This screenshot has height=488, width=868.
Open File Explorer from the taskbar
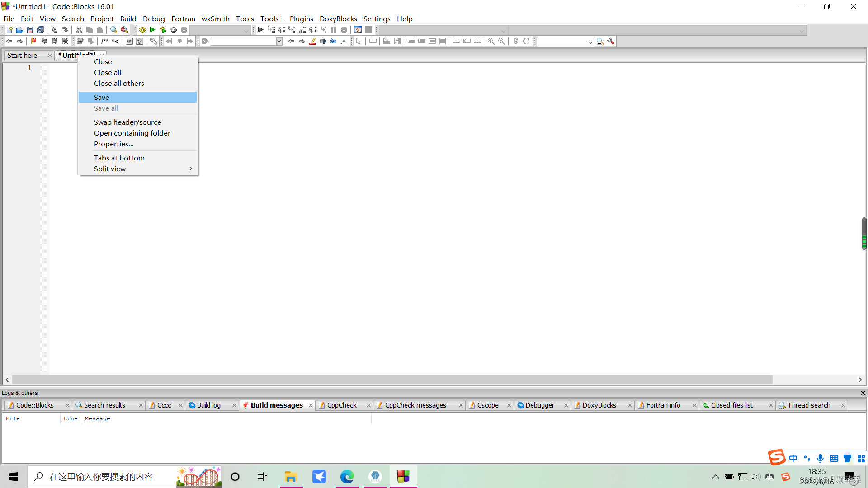pyautogui.click(x=291, y=477)
